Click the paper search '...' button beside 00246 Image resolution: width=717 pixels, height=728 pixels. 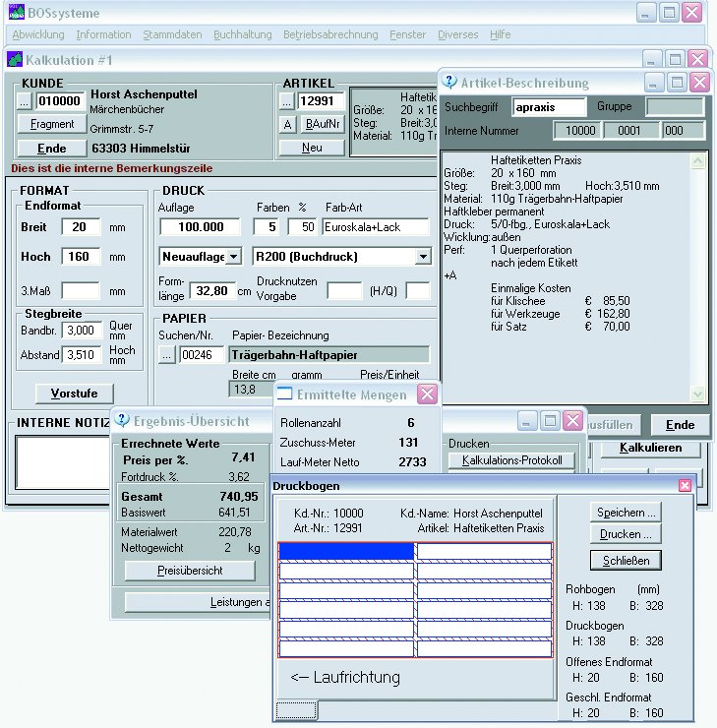point(167,355)
